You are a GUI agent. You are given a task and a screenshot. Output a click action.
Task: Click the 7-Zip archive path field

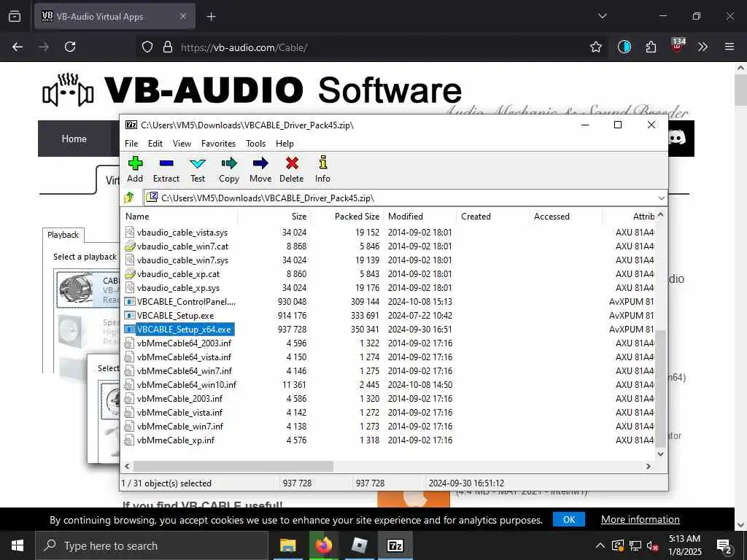(x=400, y=198)
